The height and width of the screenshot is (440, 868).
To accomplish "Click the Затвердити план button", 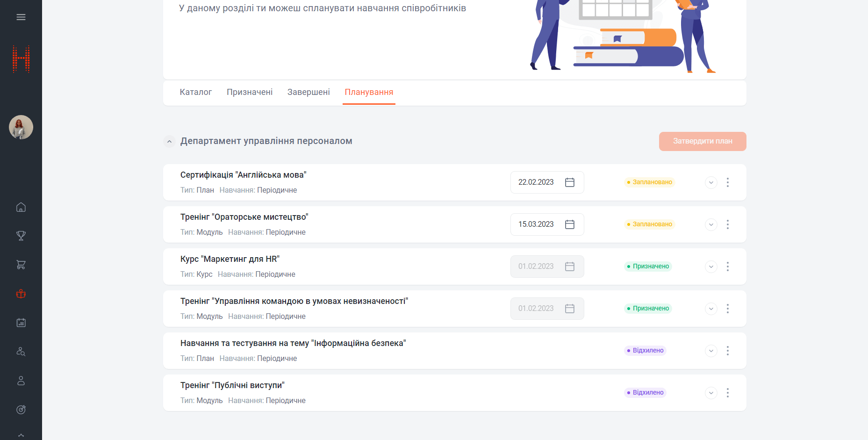I will (702, 141).
